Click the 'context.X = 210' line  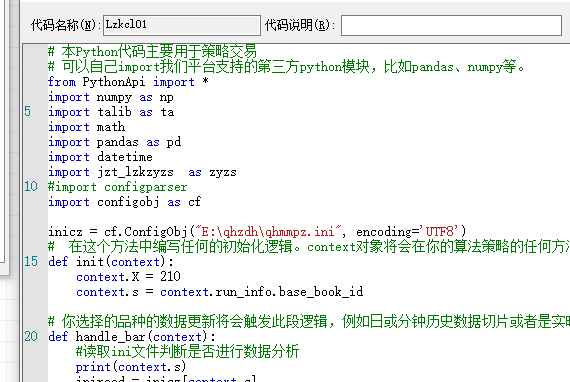[128, 277]
